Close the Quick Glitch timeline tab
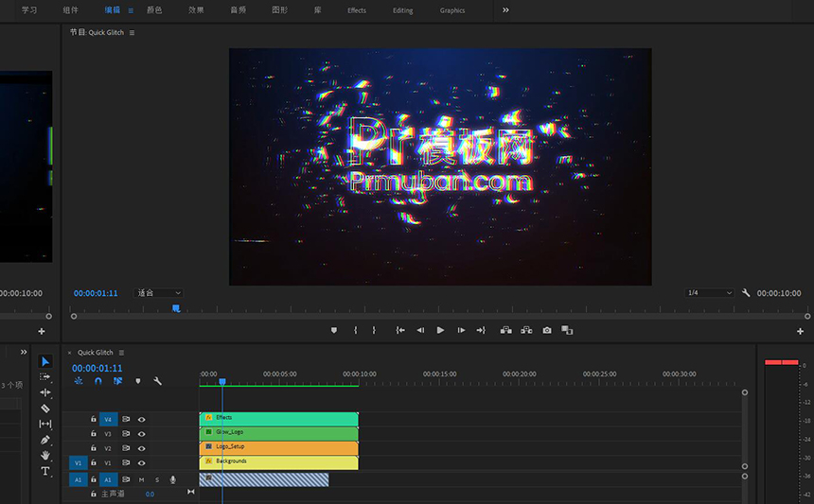Viewport: 814px width, 504px height. [69, 353]
